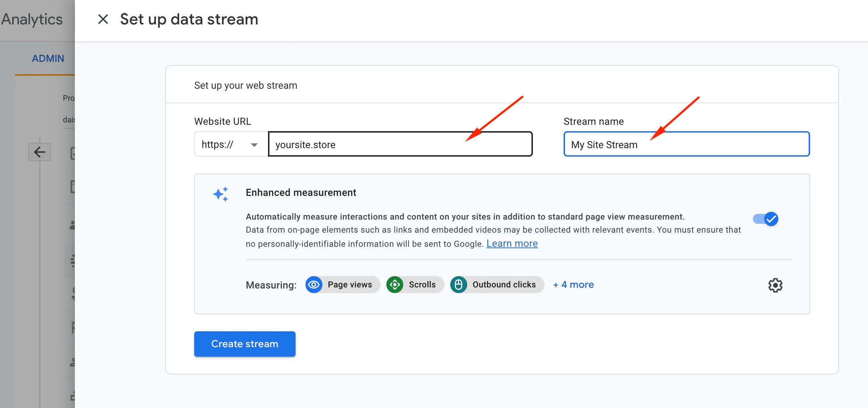
Task: Click the back arrow in admin sidebar
Action: point(40,152)
